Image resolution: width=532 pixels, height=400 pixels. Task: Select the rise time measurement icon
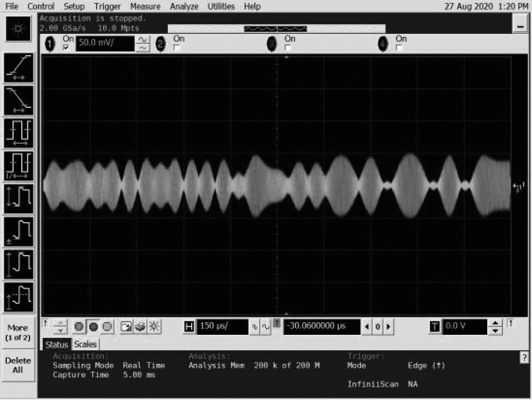coord(18,68)
